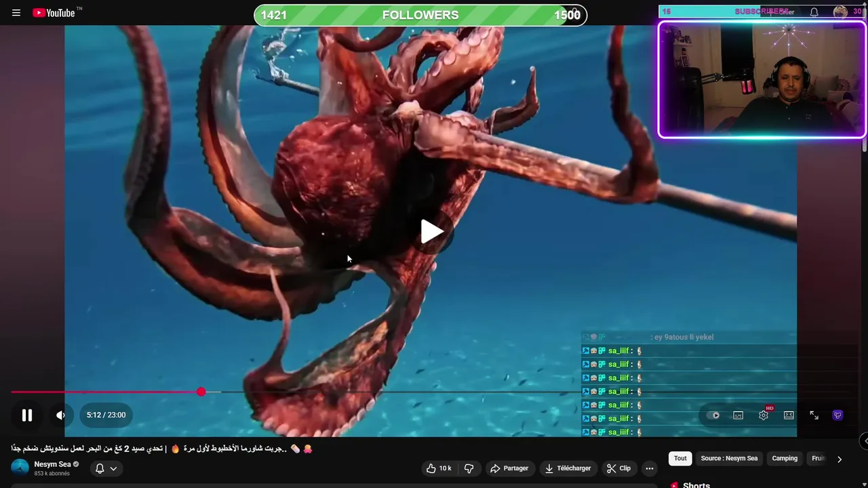Open the video settings gear
868x488 pixels.
764,415
